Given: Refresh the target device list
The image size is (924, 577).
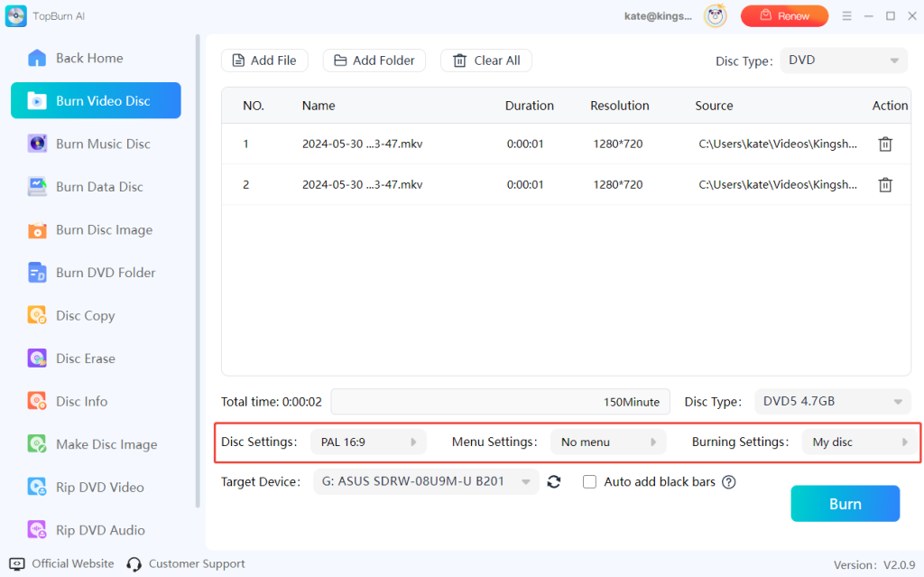Looking at the screenshot, I should point(554,481).
